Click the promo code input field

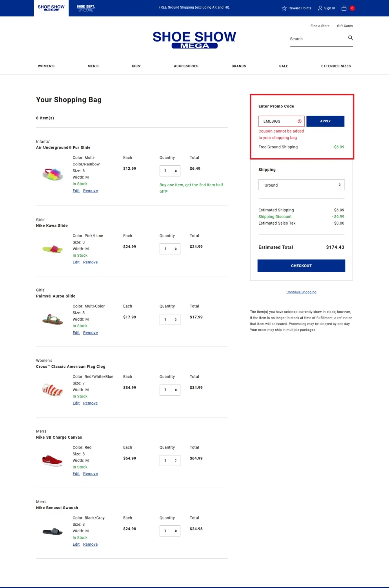point(278,121)
